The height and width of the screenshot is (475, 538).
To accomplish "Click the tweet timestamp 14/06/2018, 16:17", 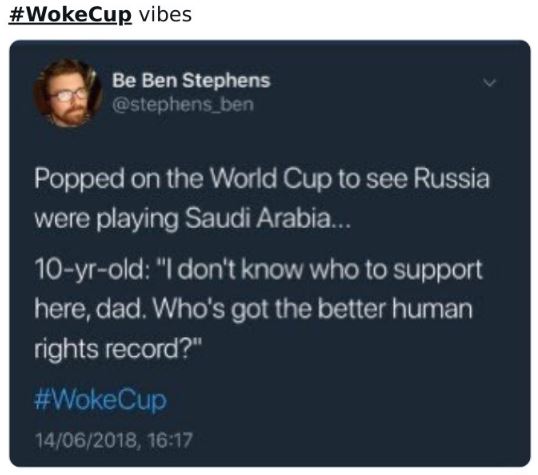I will [x=114, y=440].
